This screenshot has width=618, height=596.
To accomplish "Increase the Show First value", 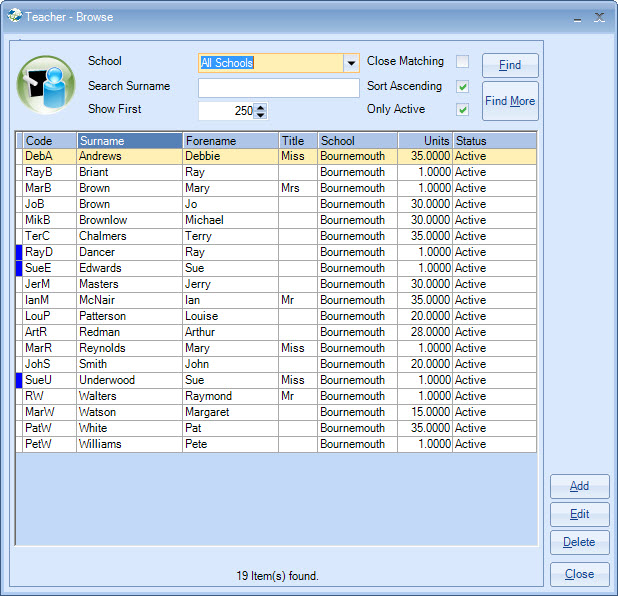I will click(261, 107).
